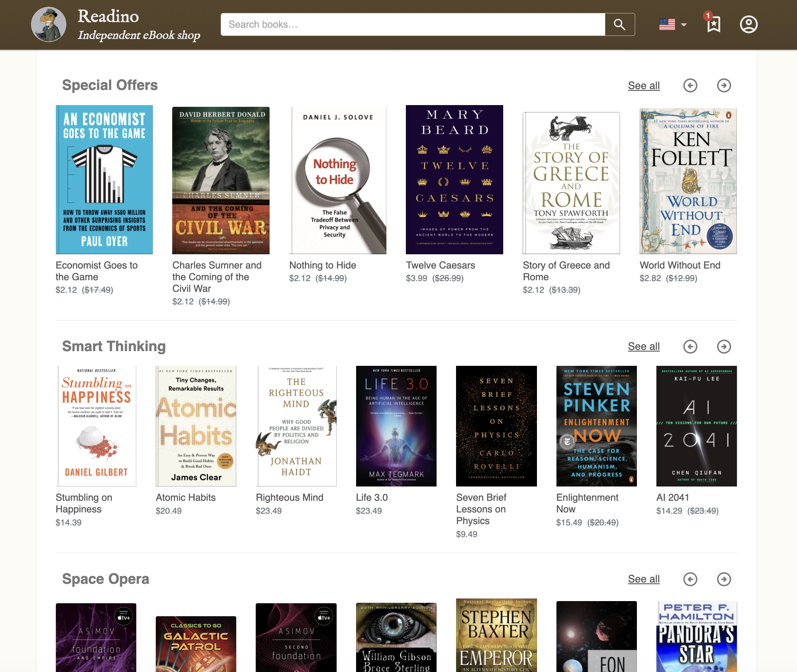Viewport: 797px width, 672px height.
Task: Open the Atomic Habits cover
Action: coord(196,426)
